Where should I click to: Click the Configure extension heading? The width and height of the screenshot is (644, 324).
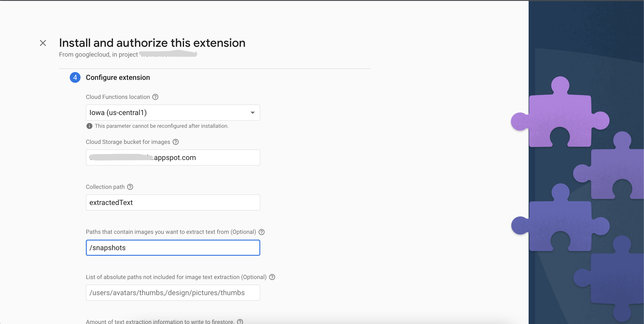pyautogui.click(x=118, y=78)
